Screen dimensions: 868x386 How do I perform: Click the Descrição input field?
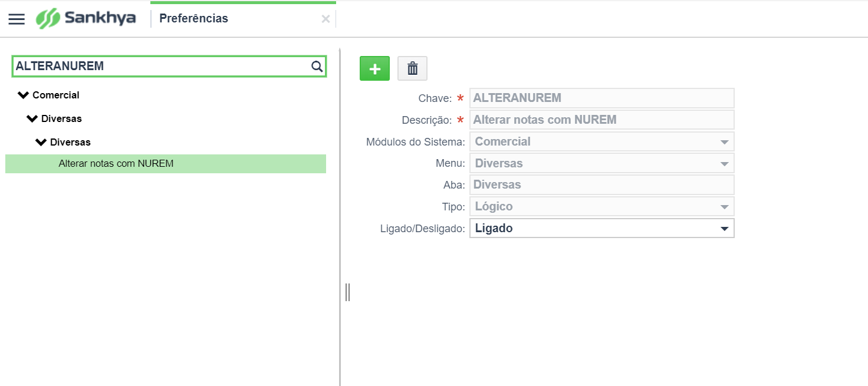602,120
